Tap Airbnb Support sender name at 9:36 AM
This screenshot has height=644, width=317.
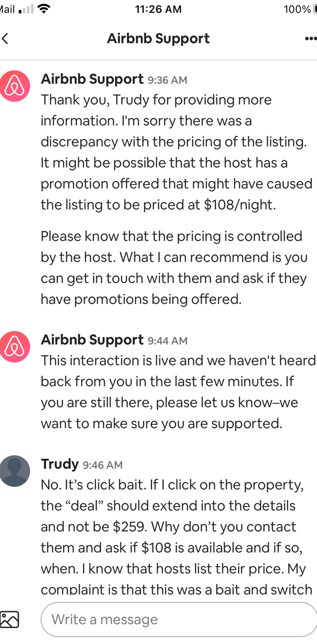point(92,79)
